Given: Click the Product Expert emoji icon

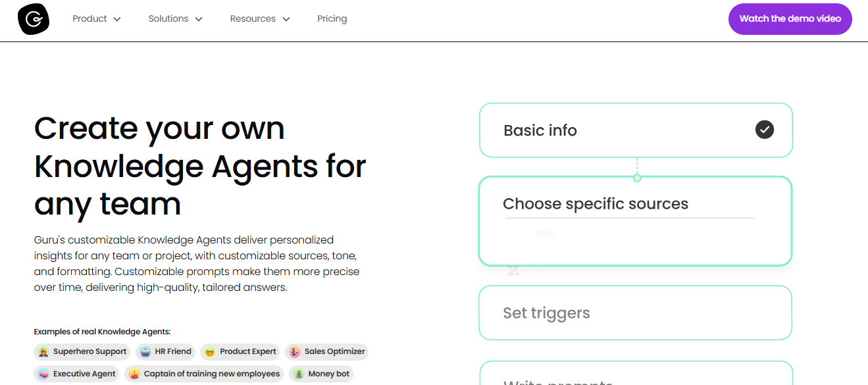Looking at the screenshot, I should pos(210,351).
